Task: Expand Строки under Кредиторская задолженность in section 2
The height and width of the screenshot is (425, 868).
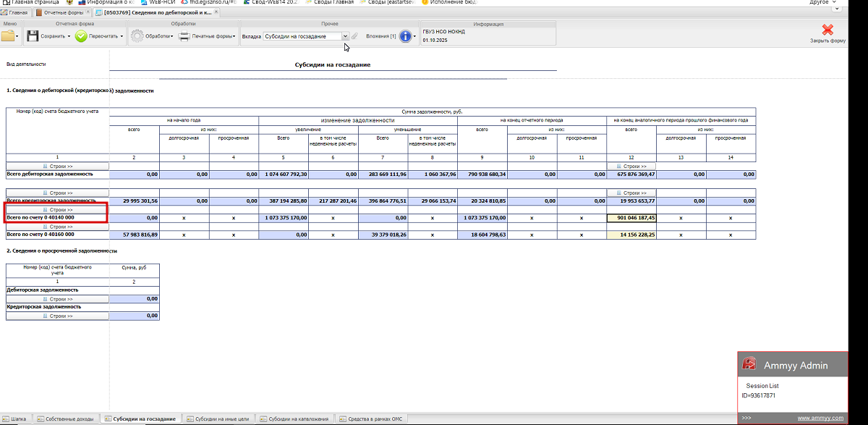Action: (57, 316)
